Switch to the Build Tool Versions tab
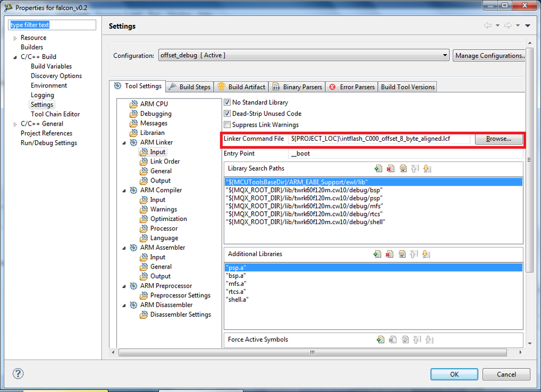Screen dimensions: 541x392 (407, 87)
